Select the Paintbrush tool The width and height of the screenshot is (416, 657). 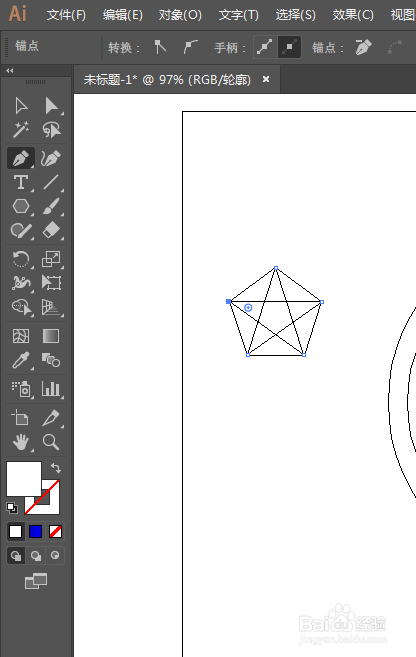point(51,206)
